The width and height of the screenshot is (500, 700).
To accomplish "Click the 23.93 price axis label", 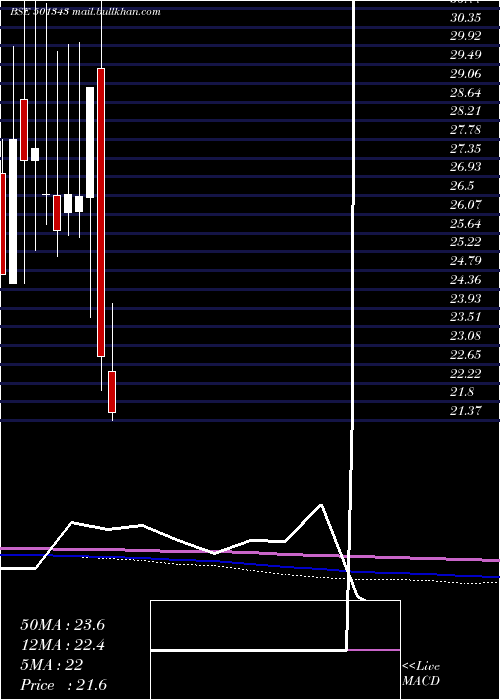I will pos(466,298).
